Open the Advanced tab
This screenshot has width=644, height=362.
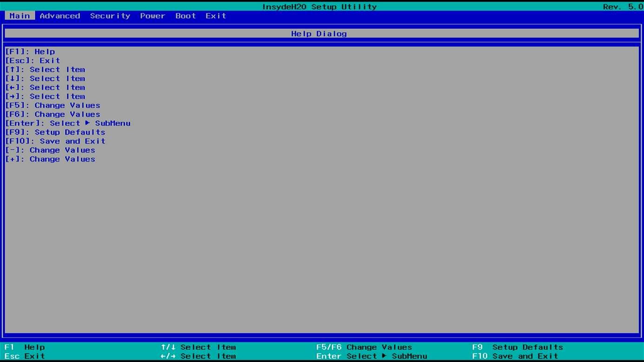[x=60, y=16]
